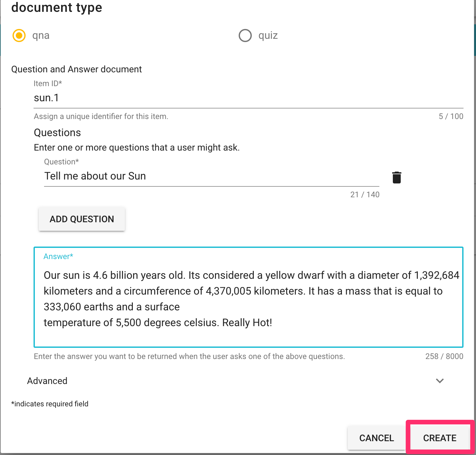Click the 'Assign a unique identifier' hint
The image size is (476, 455).
point(101,116)
